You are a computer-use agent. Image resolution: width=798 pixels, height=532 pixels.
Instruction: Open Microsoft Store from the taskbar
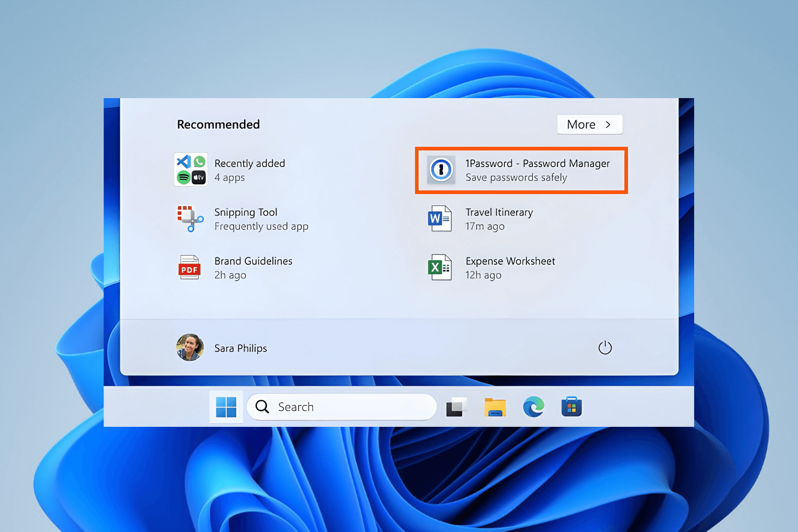tap(571, 406)
